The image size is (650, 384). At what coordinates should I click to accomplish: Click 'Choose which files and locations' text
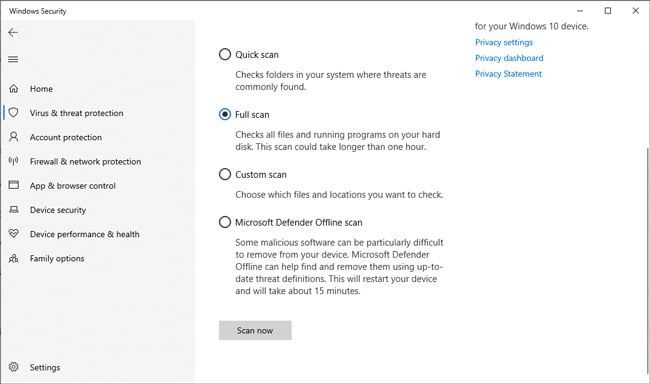click(339, 194)
